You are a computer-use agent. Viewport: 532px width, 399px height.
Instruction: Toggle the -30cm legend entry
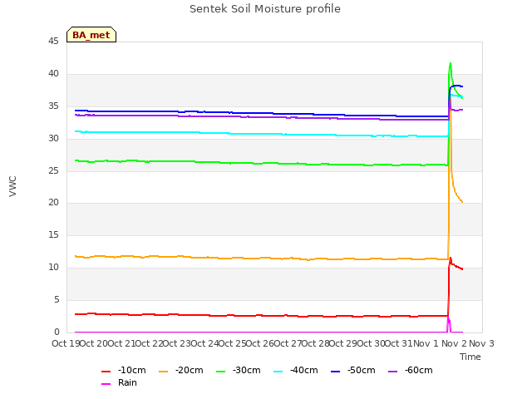[239, 370]
